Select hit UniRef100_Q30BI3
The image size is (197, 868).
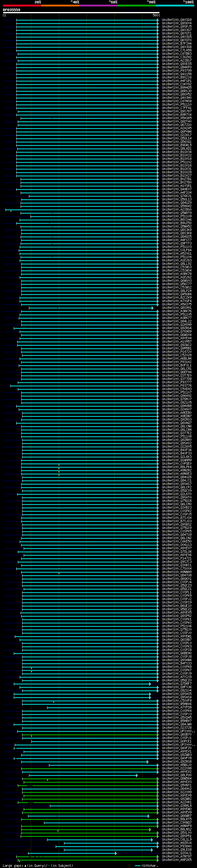177,507
